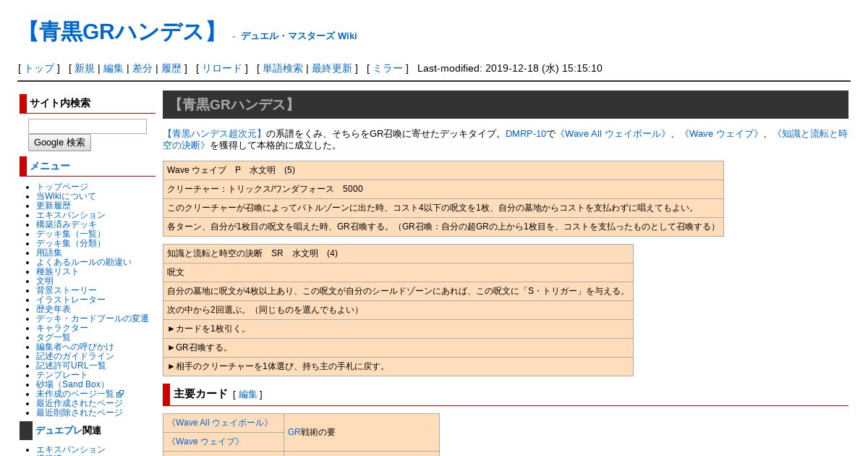
Task: Open 《Wave ウェイブ》 link in intro paragraph
Action: (x=720, y=134)
